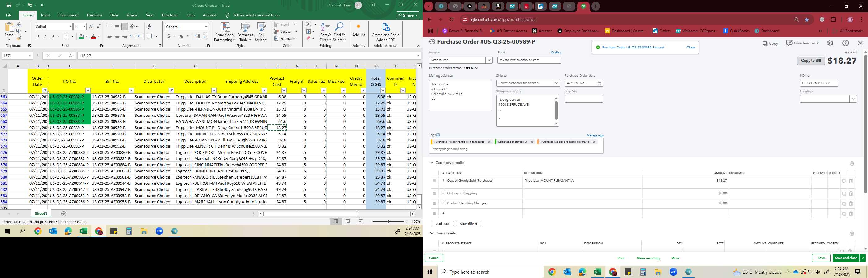Open QuickBooks help question mark icon
Image resolution: width=868 pixels, height=278 pixels.
(x=845, y=43)
